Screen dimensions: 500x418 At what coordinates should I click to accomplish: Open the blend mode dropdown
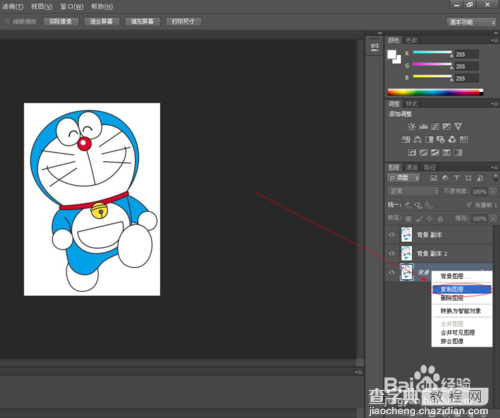[x=413, y=191]
